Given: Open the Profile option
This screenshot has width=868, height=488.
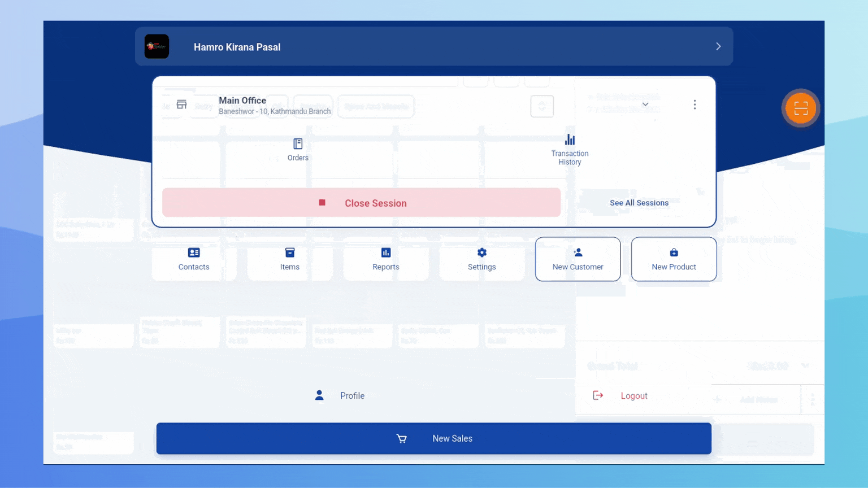Looking at the screenshot, I should click(x=340, y=395).
